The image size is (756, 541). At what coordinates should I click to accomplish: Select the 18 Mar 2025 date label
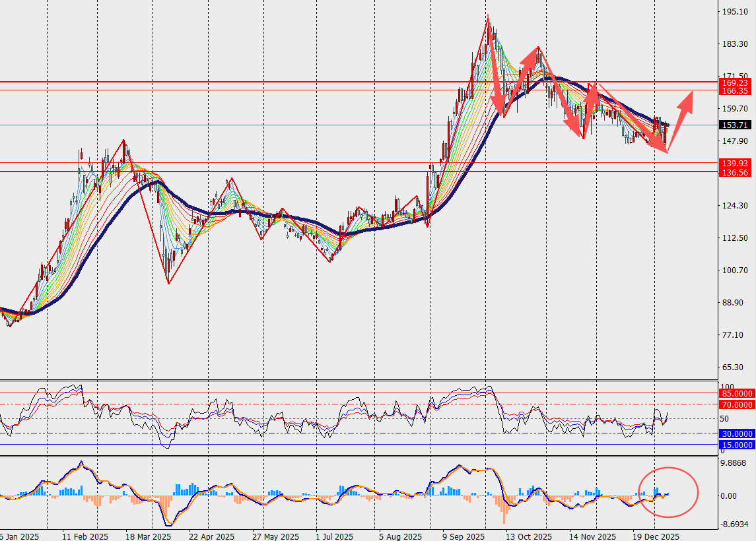149,536
